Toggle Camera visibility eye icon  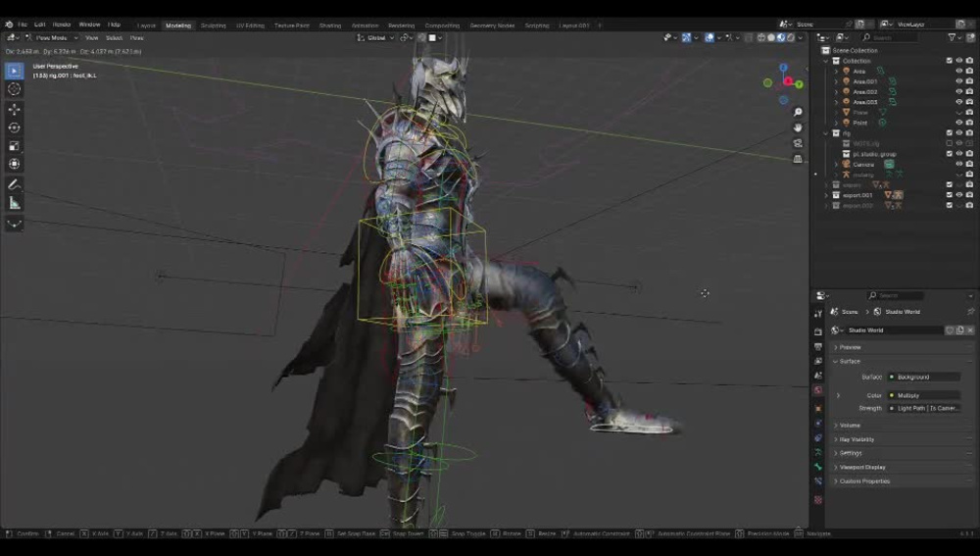[x=958, y=164]
